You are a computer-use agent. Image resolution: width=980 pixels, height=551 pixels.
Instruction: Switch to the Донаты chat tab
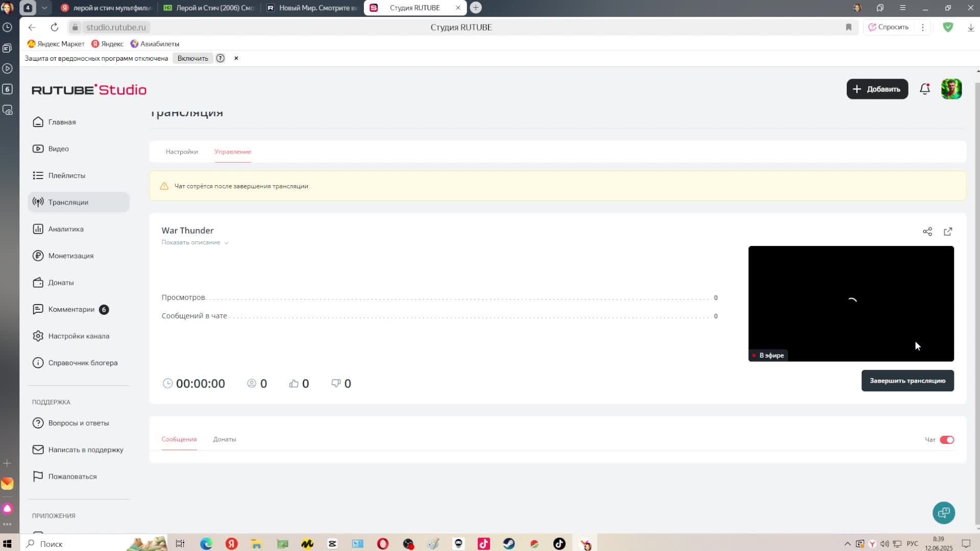click(x=225, y=439)
